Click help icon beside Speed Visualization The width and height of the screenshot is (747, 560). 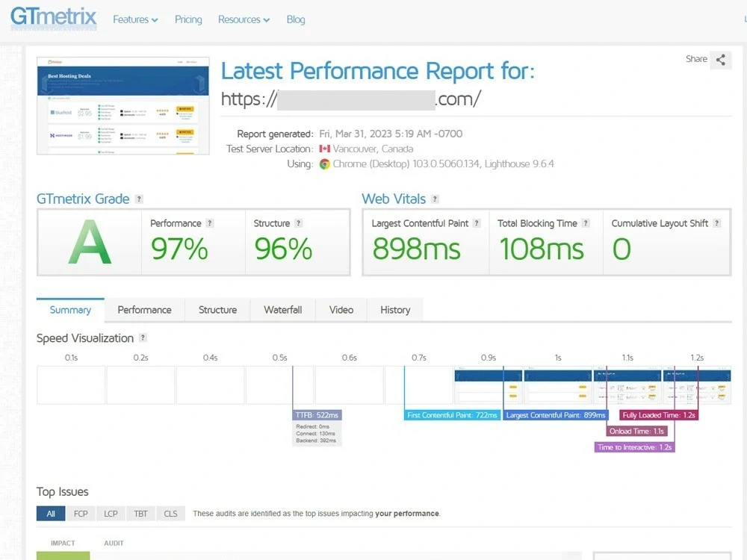pos(143,338)
